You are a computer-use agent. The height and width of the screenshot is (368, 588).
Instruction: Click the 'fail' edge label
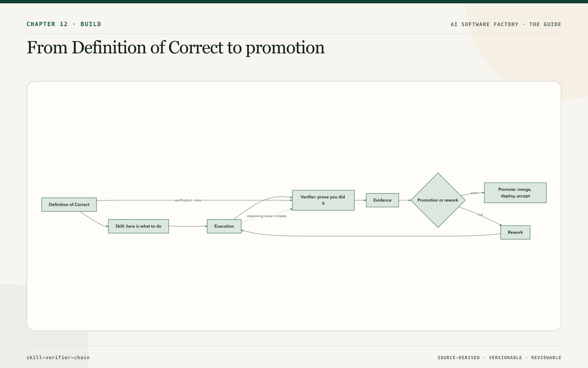[480, 215]
